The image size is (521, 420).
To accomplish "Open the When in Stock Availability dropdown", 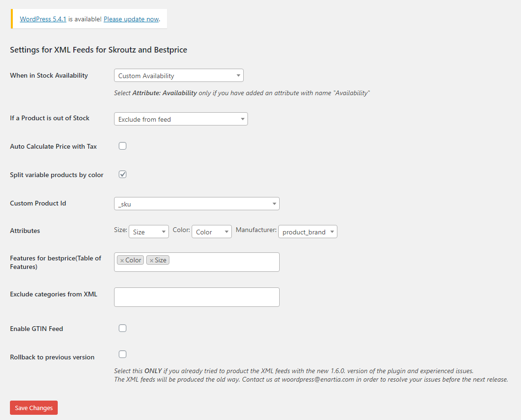I will pyautogui.click(x=179, y=75).
